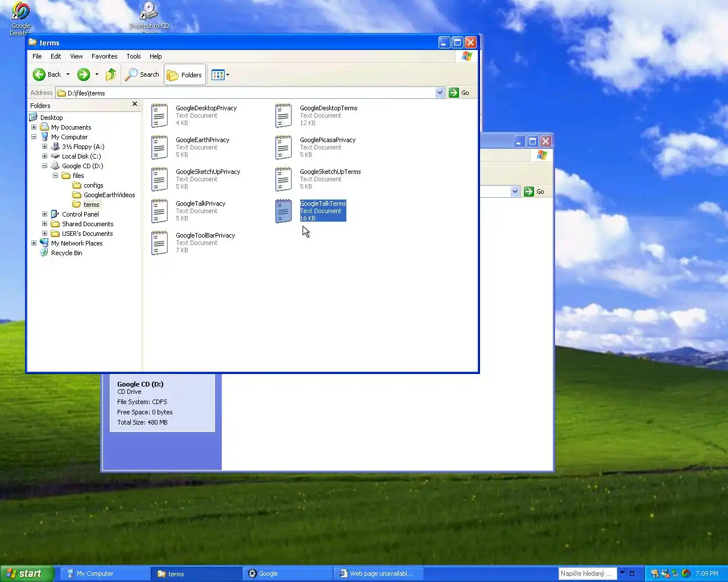728x582 pixels.
Task: Collapse My Computer tree node
Action: tap(34, 137)
